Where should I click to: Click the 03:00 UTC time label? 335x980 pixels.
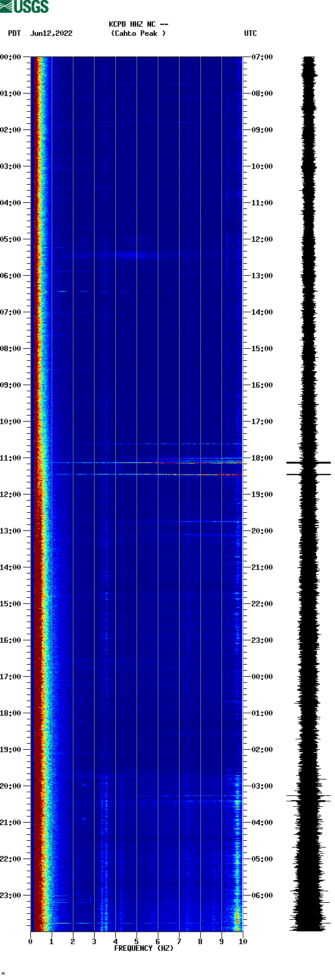(x=262, y=786)
